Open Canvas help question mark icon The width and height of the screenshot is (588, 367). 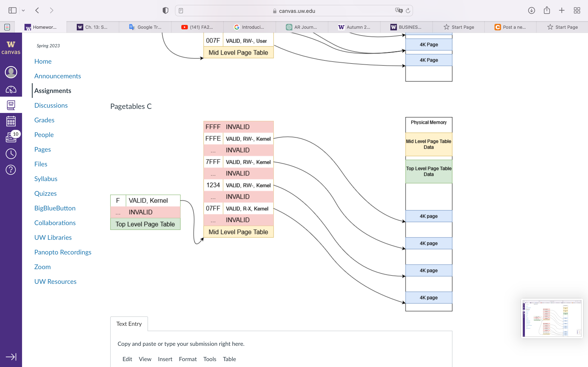pyautogui.click(x=11, y=170)
